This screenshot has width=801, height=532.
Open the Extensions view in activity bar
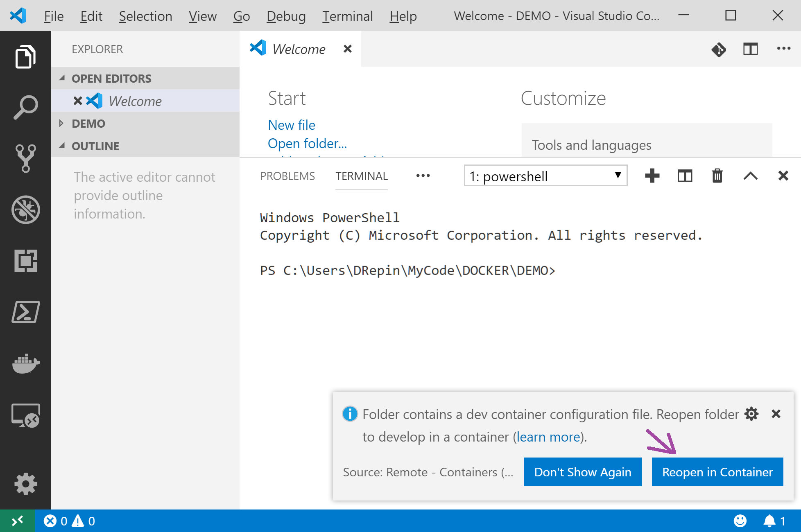25,261
